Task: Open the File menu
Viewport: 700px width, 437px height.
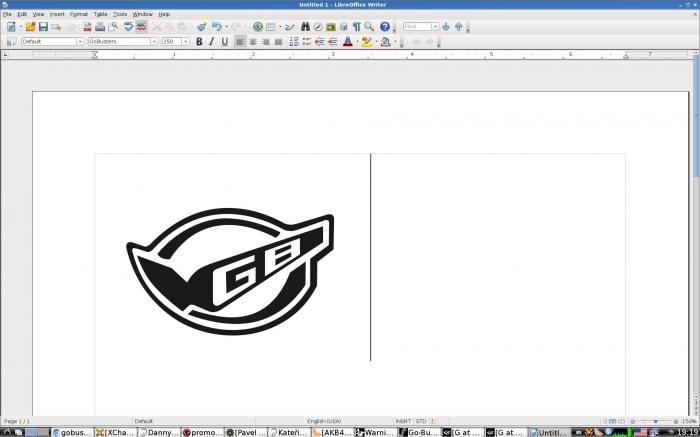Action: tap(7, 14)
